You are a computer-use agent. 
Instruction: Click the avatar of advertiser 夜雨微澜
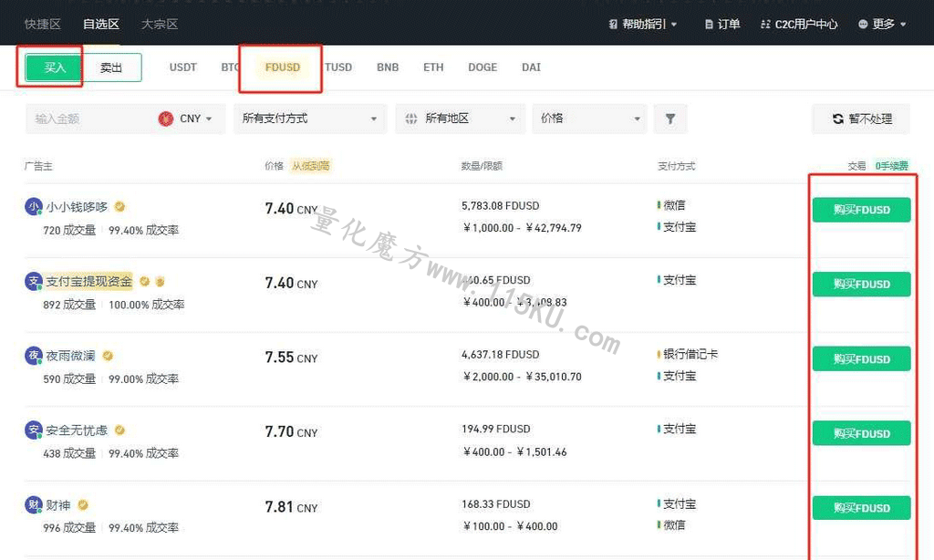click(34, 356)
